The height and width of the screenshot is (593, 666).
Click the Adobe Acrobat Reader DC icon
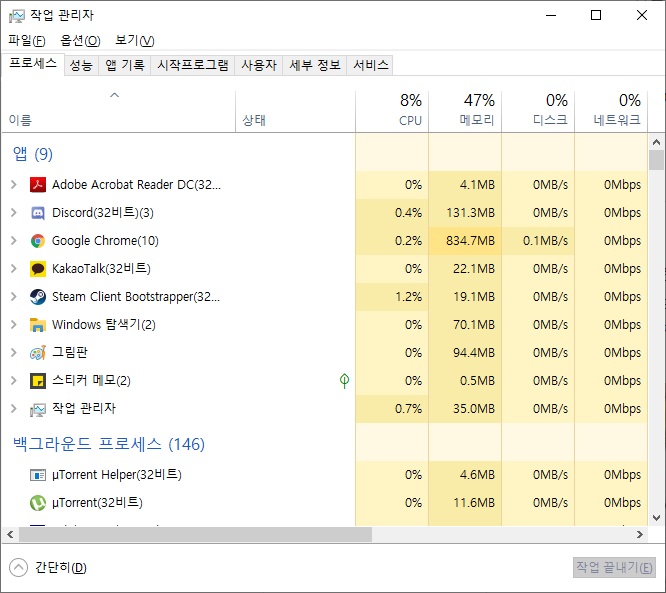click(x=38, y=185)
